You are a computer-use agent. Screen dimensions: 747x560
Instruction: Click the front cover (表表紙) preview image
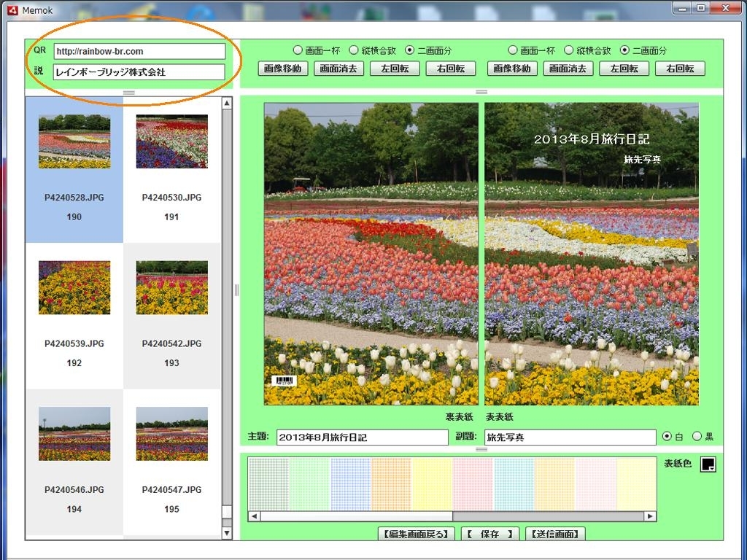point(592,254)
